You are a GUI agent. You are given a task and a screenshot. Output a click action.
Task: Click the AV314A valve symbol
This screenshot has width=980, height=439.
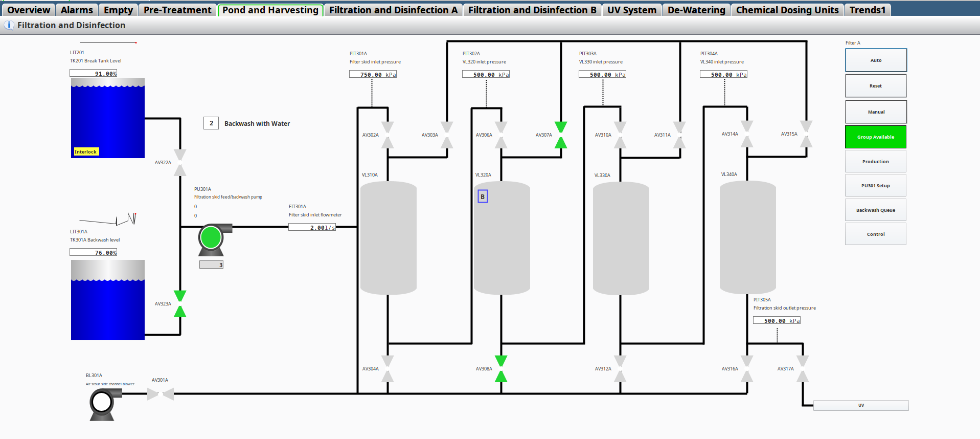tap(747, 134)
